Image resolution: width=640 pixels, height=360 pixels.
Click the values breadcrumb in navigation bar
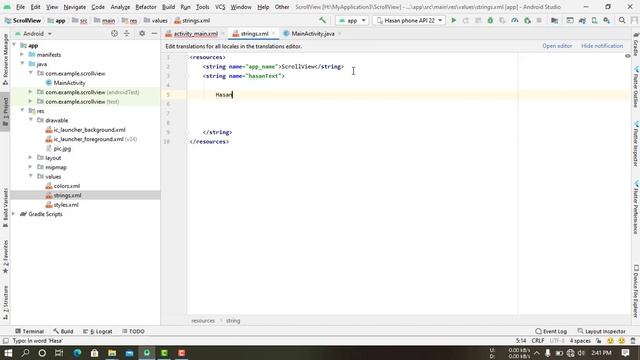click(156, 20)
